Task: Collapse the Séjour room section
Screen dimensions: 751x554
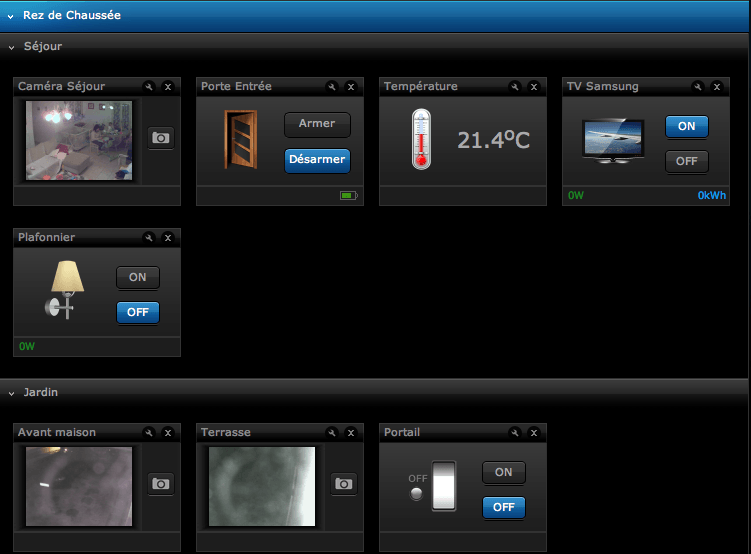Action: 11,47
